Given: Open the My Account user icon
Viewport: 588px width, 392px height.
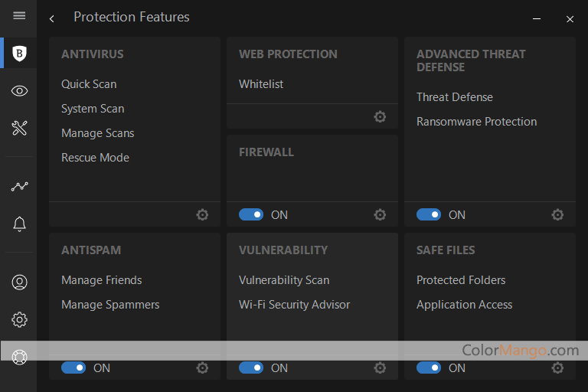Looking at the screenshot, I should 20,282.
